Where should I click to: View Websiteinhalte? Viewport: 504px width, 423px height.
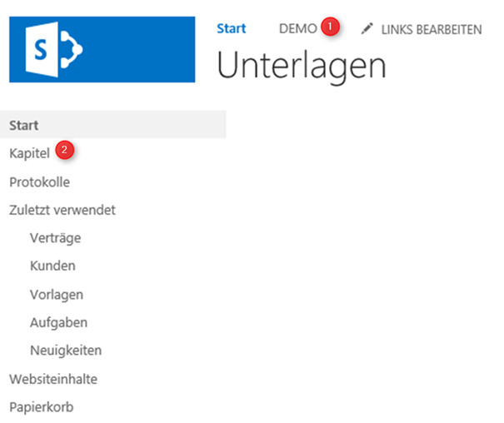click(x=53, y=379)
